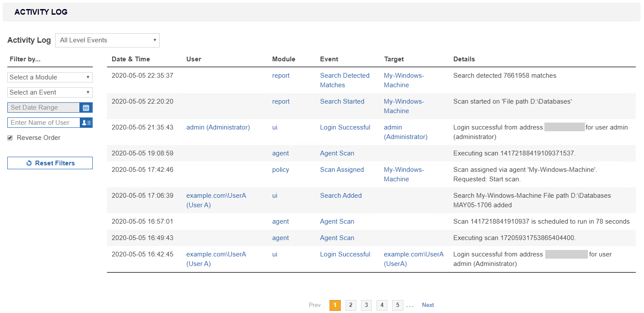Click the user filter icon beside name field

pos(85,123)
